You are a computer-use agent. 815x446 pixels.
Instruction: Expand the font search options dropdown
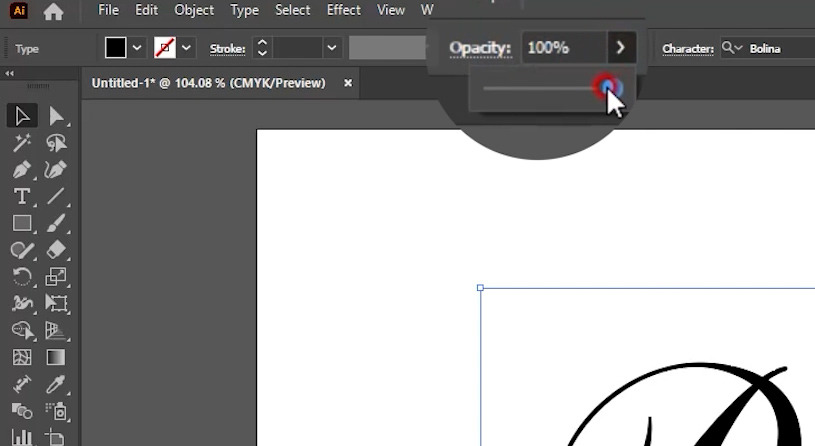click(x=732, y=48)
